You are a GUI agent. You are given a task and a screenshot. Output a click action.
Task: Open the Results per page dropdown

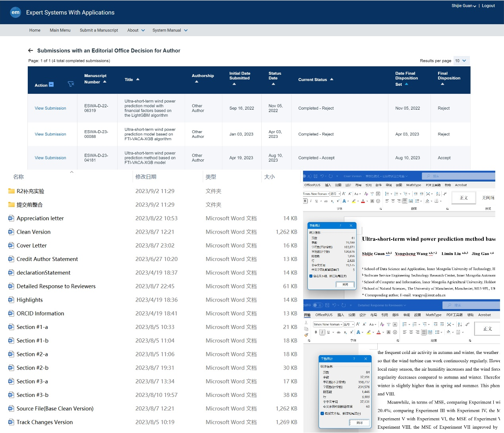461,61
